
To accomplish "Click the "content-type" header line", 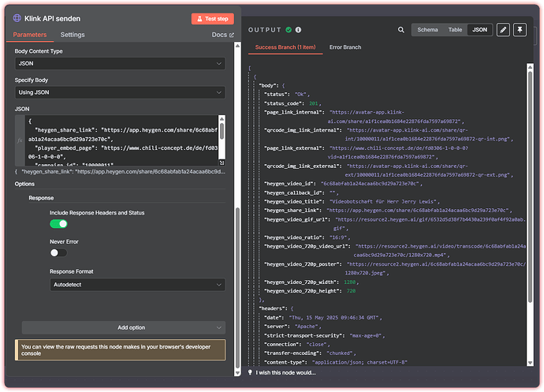I will (336, 363).
